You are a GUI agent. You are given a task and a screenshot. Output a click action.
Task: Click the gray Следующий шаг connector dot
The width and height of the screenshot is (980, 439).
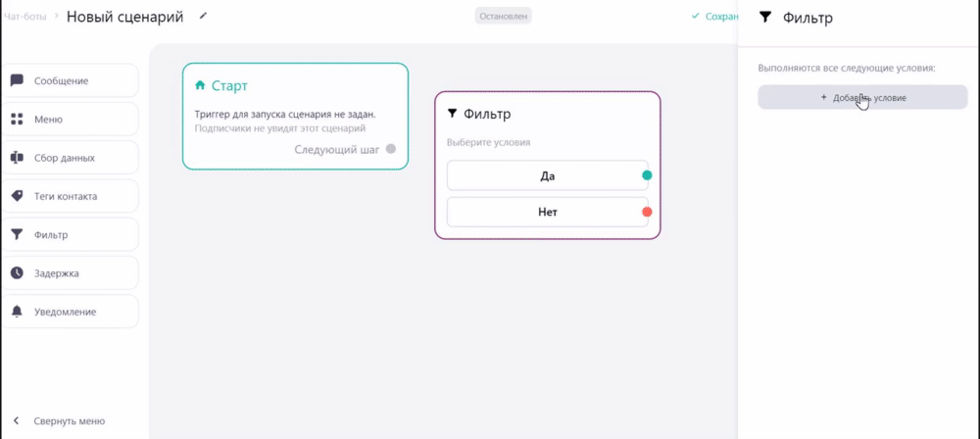(x=391, y=150)
